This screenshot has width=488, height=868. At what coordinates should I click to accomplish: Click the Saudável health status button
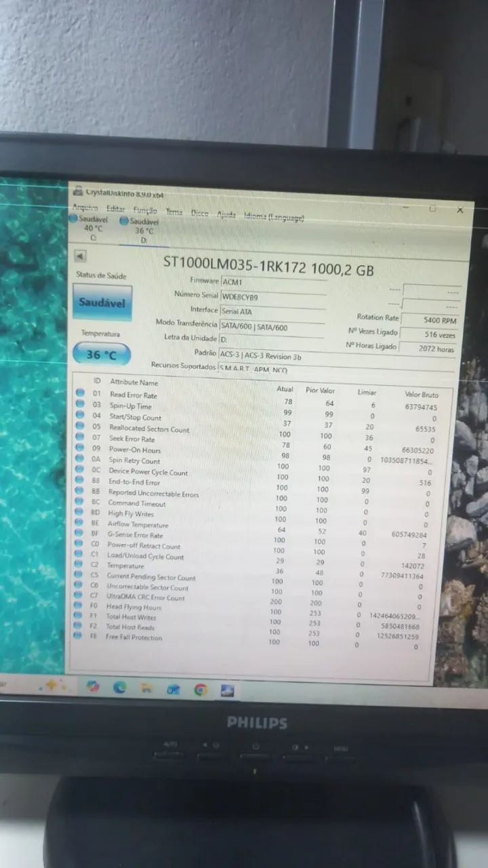tap(102, 302)
